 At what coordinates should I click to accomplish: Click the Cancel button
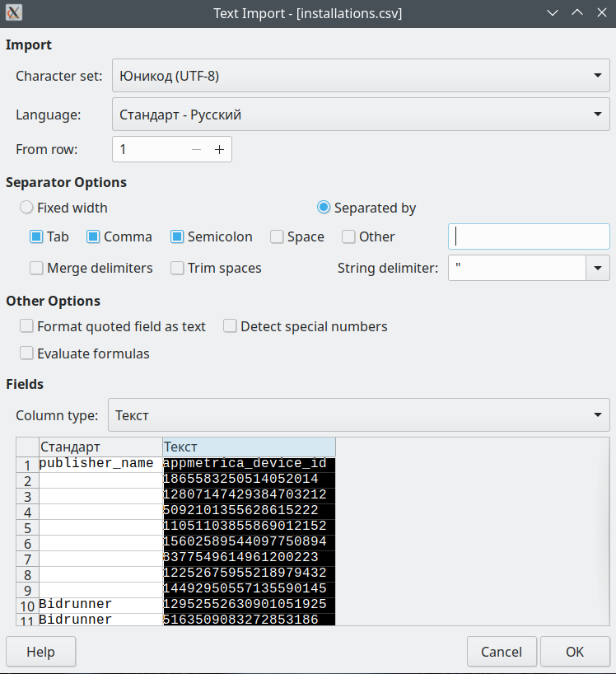coord(502,652)
